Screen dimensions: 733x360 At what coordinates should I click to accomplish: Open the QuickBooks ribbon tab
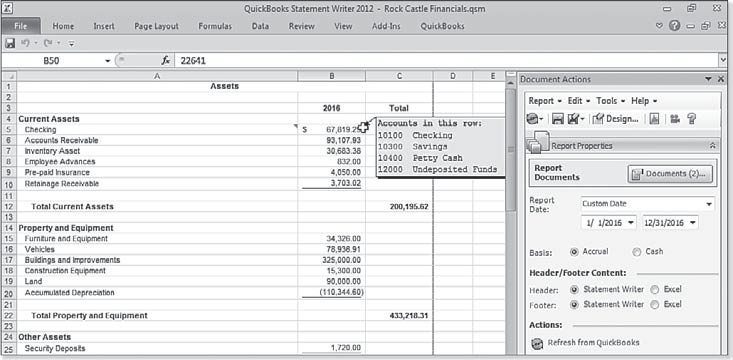point(442,26)
